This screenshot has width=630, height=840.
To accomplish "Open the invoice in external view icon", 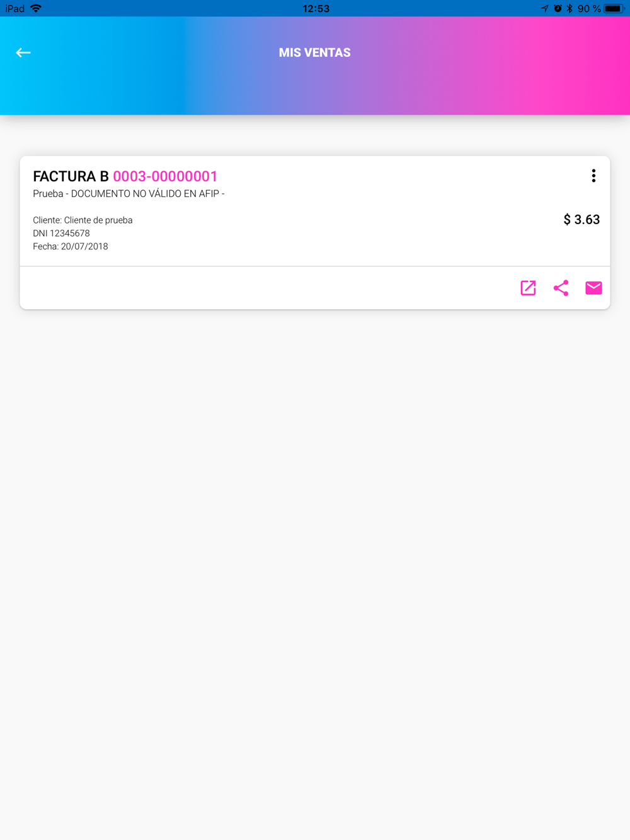I will [x=528, y=288].
